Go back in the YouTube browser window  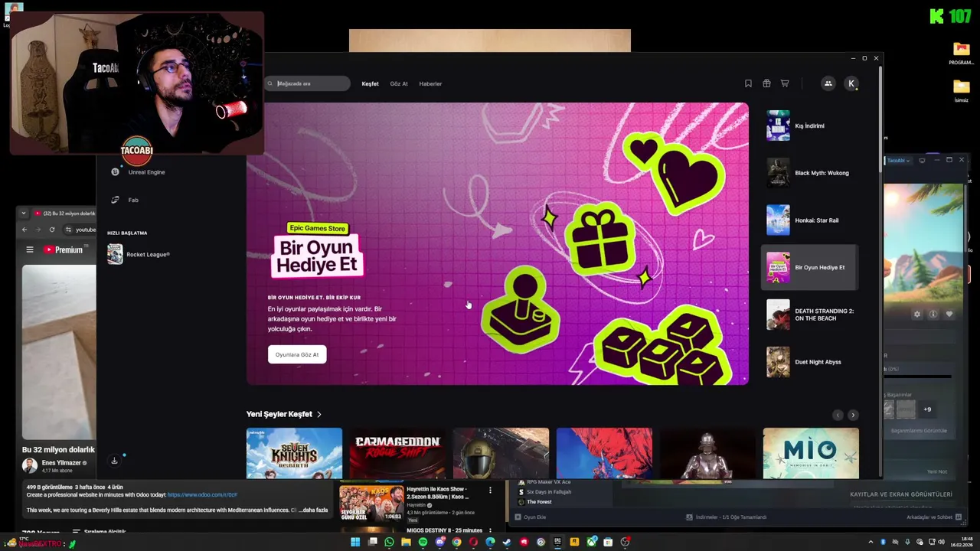24,230
